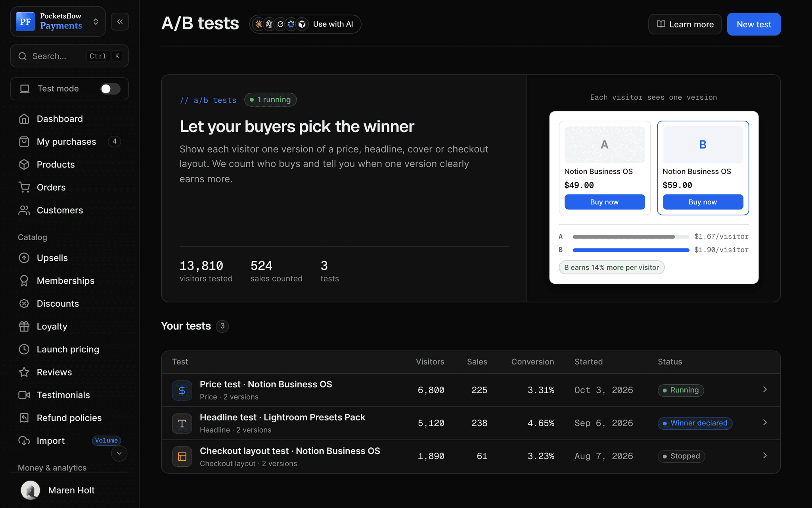Click the Learn more button
This screenshot has width=812, height=508.
click(x=685, y=24)
